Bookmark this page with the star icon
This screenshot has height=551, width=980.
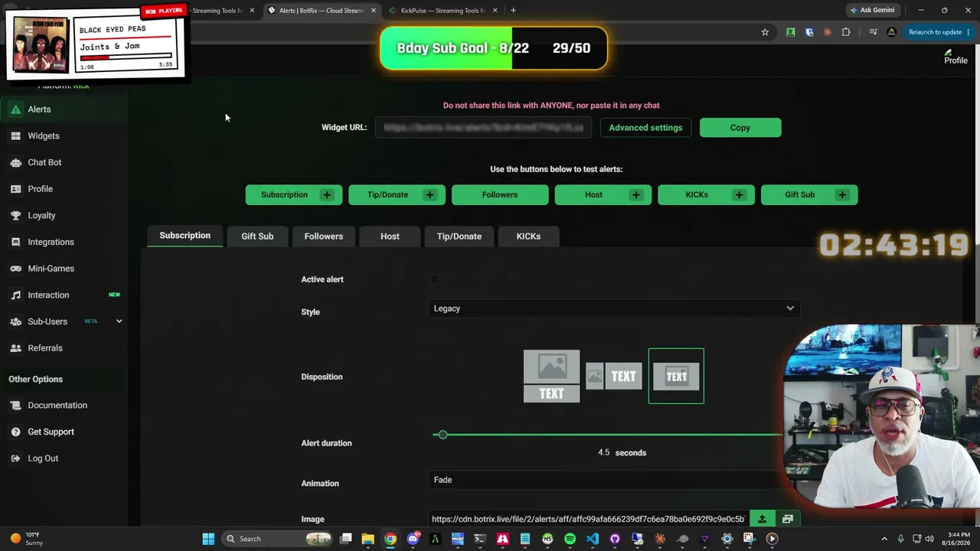point(765,32)
